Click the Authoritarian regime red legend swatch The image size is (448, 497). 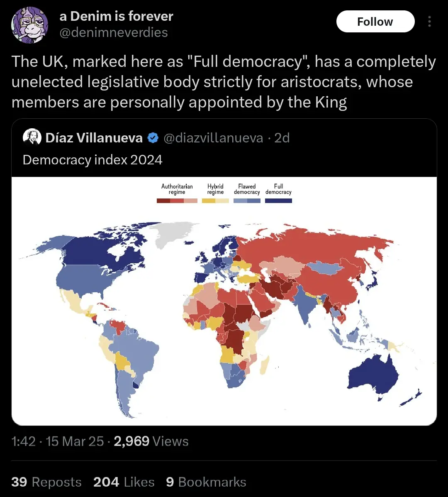point(177,201)
